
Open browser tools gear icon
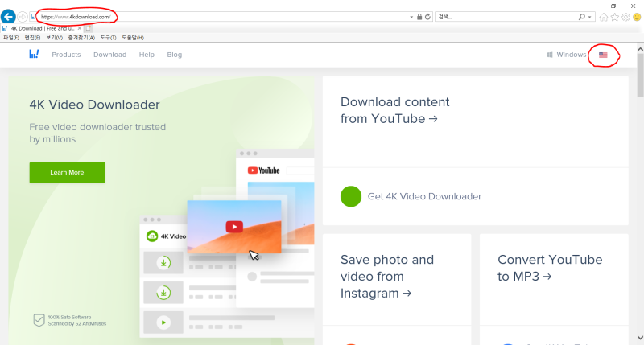tap(625, 17)
